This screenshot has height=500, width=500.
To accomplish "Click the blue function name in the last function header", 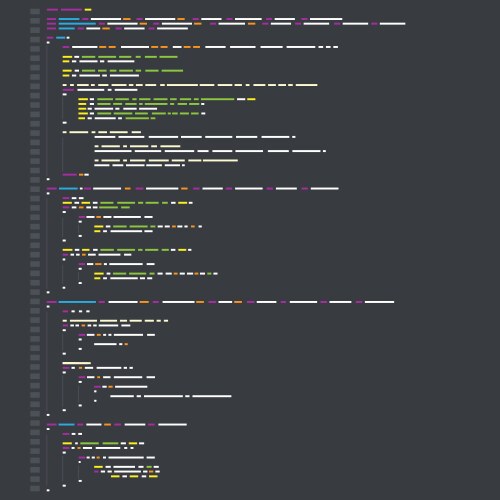I will (67, 424).
